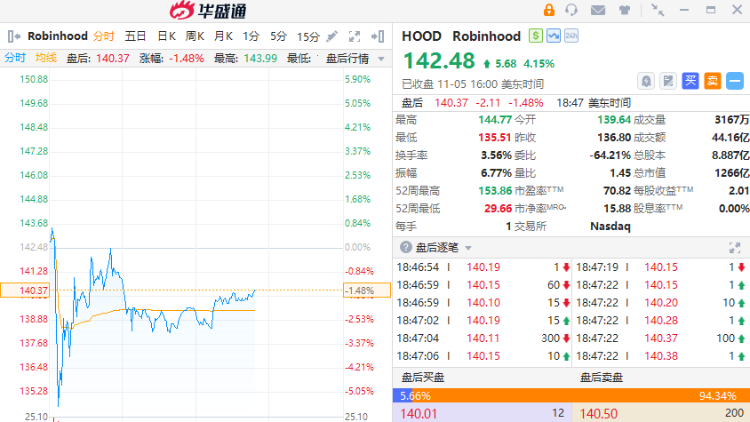750x422 pixels.
Task: Click the 18:47:22 trade at 140.38
Action: tap(661, 356)
